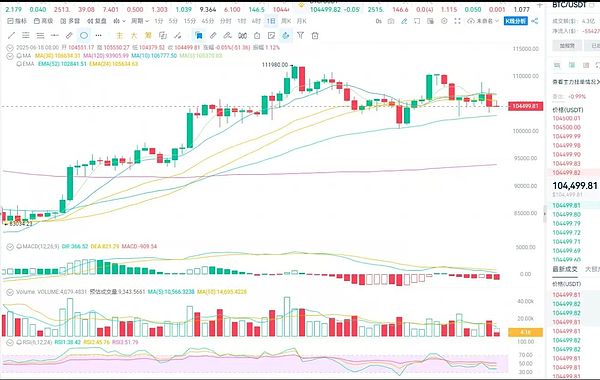The image size is (600, 380).
Task: Collapse the MACD indicator panel
Action: 10,247
